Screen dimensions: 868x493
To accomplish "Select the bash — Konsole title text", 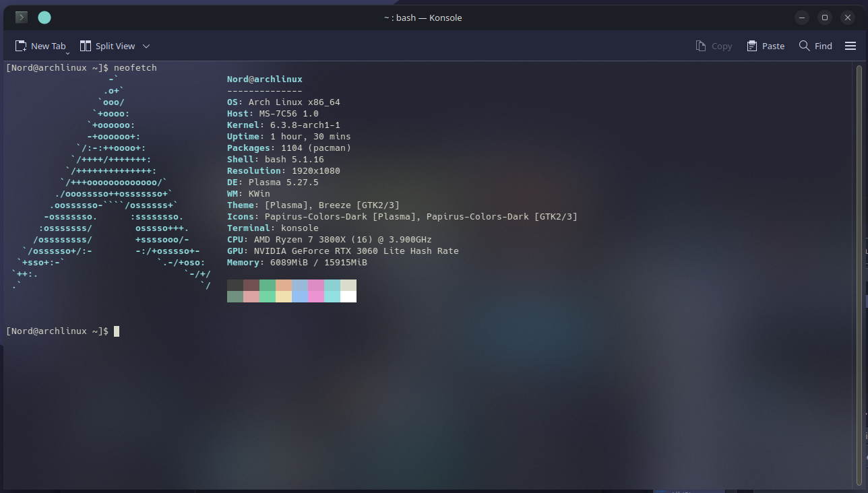I will (423, 18).
